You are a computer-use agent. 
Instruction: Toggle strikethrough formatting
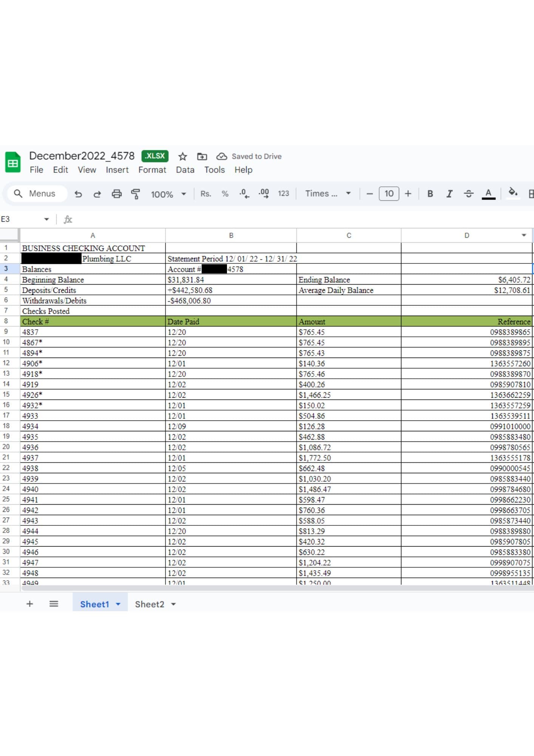468,194
